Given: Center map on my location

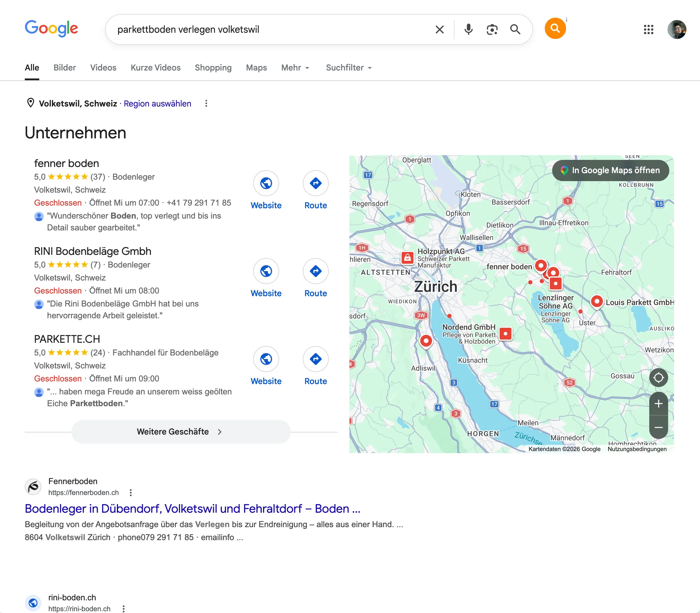Looking at the screenshot, I should tap(659, 378).
